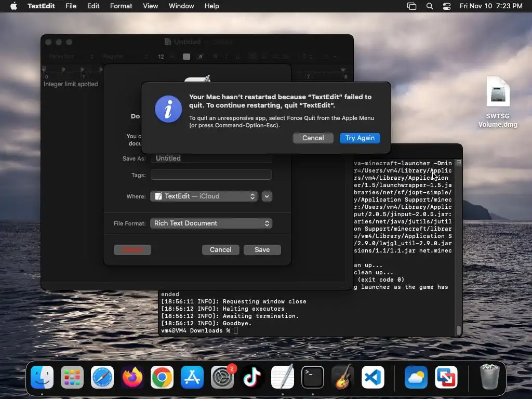Screen dimensions: 532x399
Task: Open Launchpad from the Dock
Action: coord(72,377)
